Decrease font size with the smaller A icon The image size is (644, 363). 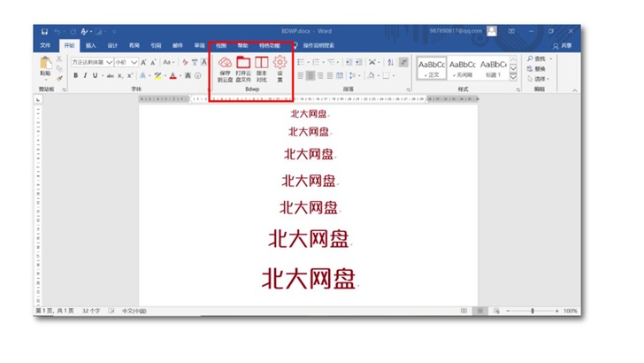tap(153, 63)
